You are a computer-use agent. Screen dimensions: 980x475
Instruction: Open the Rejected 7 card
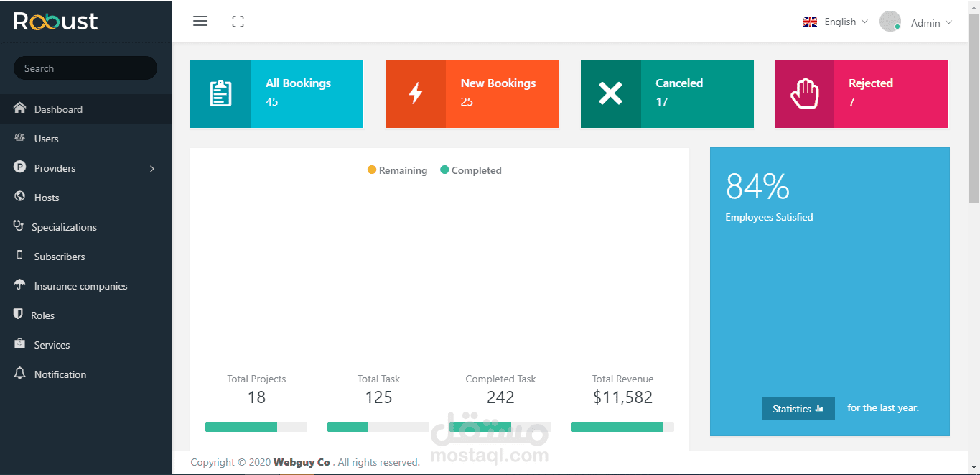point(862,94)
